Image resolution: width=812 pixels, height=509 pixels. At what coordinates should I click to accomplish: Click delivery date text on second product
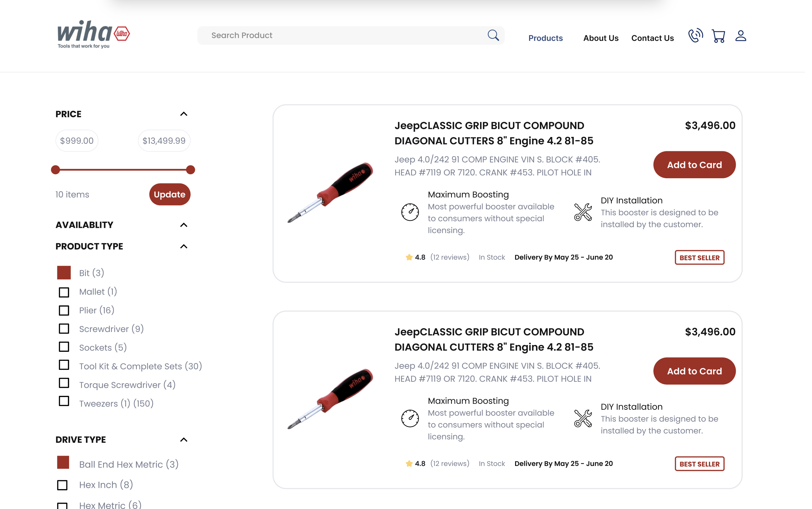click(x=563, y=463)
